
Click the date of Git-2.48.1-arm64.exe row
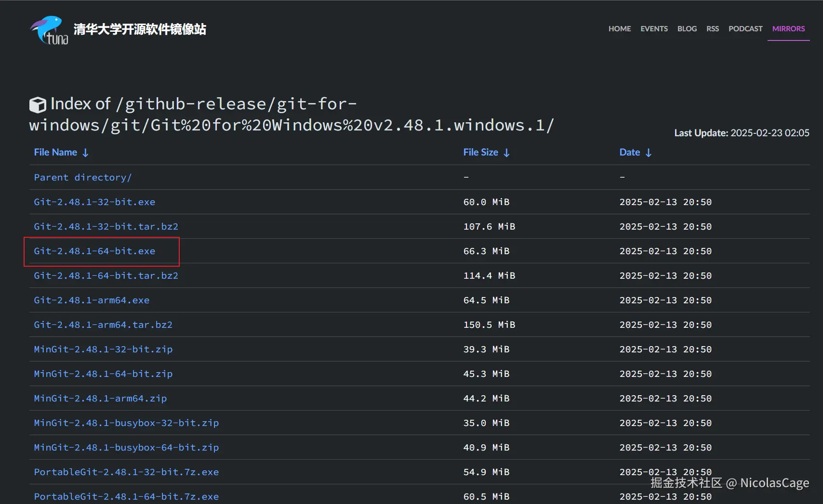pyautogui.click(x=665, y=300)
